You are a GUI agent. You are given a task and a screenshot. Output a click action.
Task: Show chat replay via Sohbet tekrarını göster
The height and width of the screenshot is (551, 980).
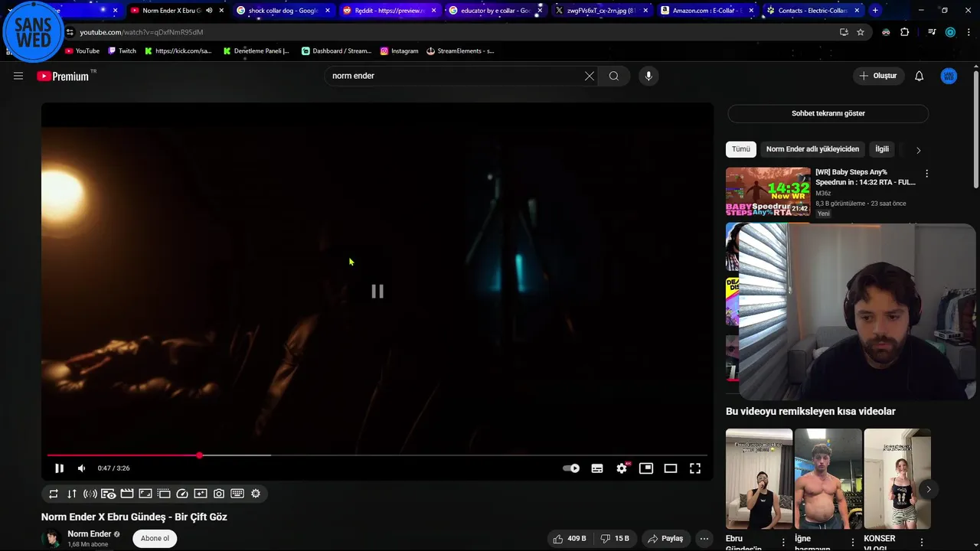point(828,113)
